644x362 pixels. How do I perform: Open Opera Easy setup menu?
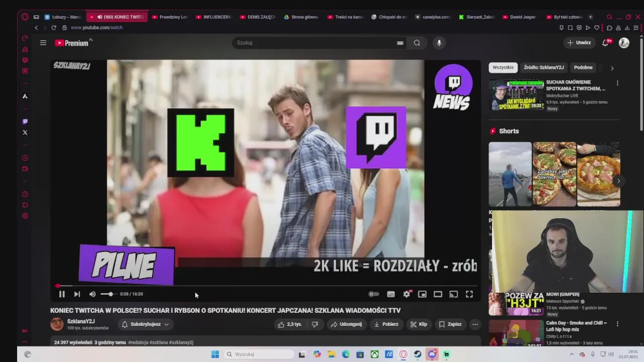637,28
